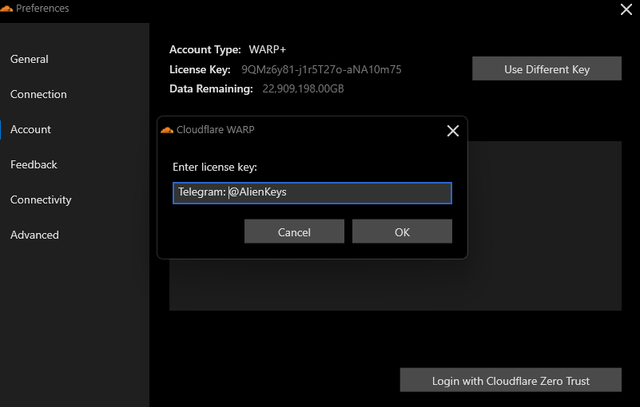The height and width of the screenshot is (407, 640).
Task: Open the Feedback section
Action: click(x=33, y=165)
